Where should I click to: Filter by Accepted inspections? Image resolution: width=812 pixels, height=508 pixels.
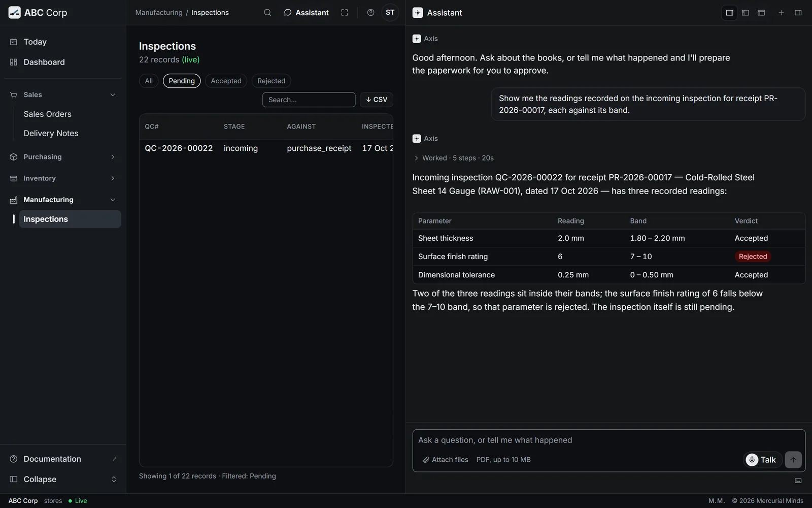click(x=226, y=81)
